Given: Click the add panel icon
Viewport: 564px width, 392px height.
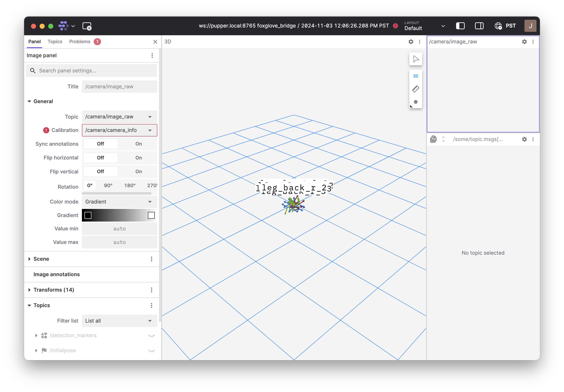Looking at the screenshot, I should (x=87, y=26).
